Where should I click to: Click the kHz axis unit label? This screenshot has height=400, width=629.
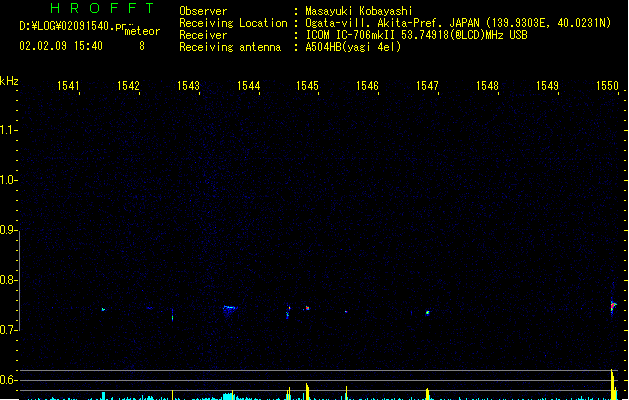(x=9, y=81)
